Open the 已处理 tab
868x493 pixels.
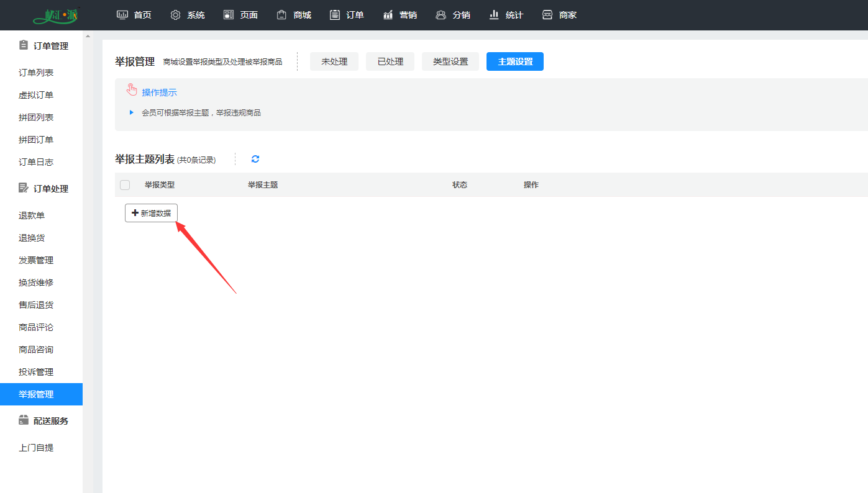click(x=390, y=61)
